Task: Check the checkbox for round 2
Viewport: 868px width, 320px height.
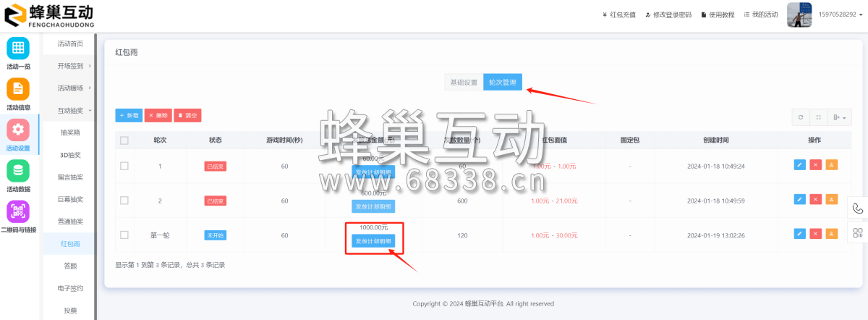Action: pos(124,201)
